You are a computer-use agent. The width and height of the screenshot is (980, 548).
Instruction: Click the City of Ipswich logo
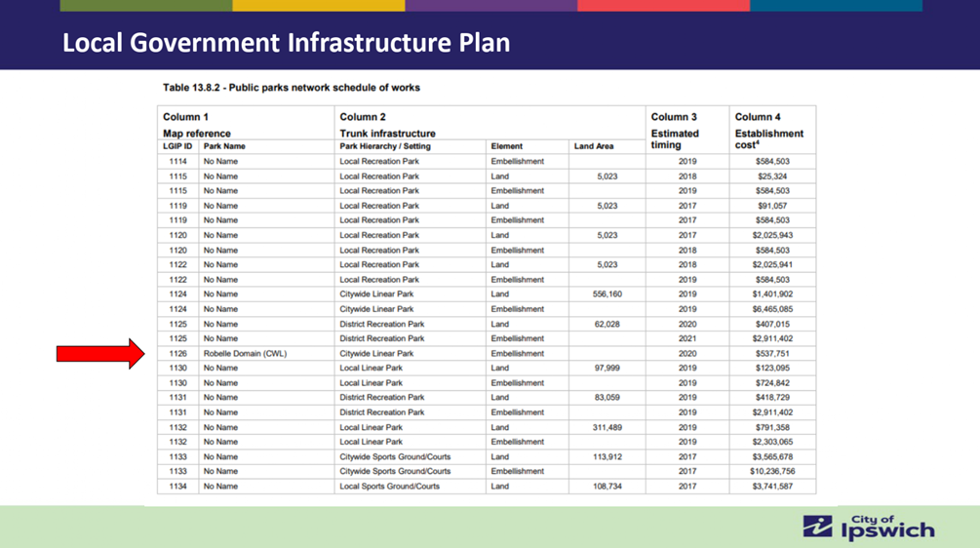click(x=869, y=528)
